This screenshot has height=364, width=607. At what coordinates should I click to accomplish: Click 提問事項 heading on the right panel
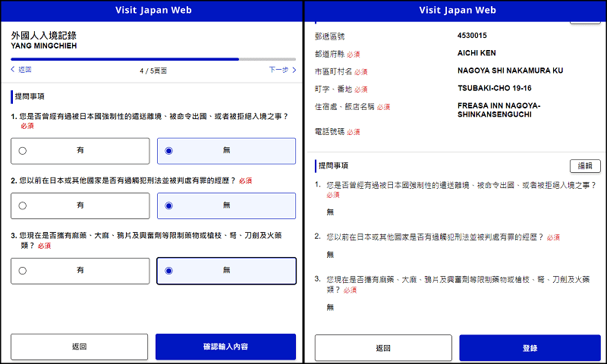pyautogui.click(x=333, y=166)
